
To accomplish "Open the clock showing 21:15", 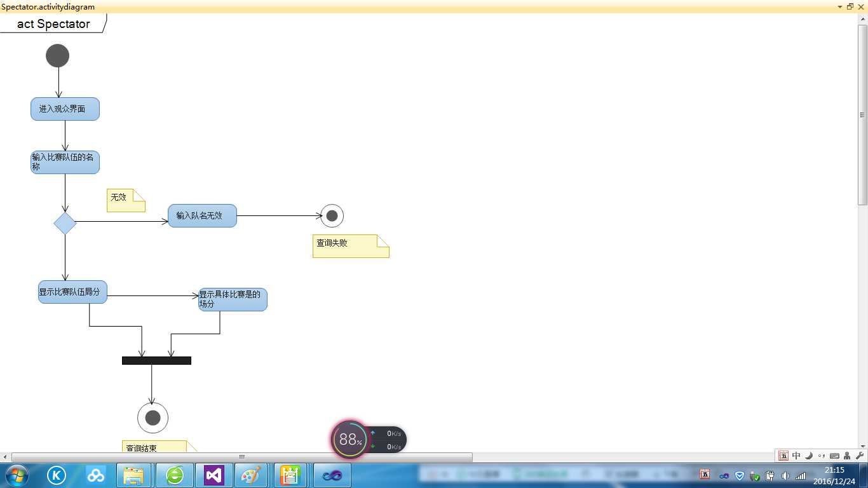I will [x=834, y=475].
